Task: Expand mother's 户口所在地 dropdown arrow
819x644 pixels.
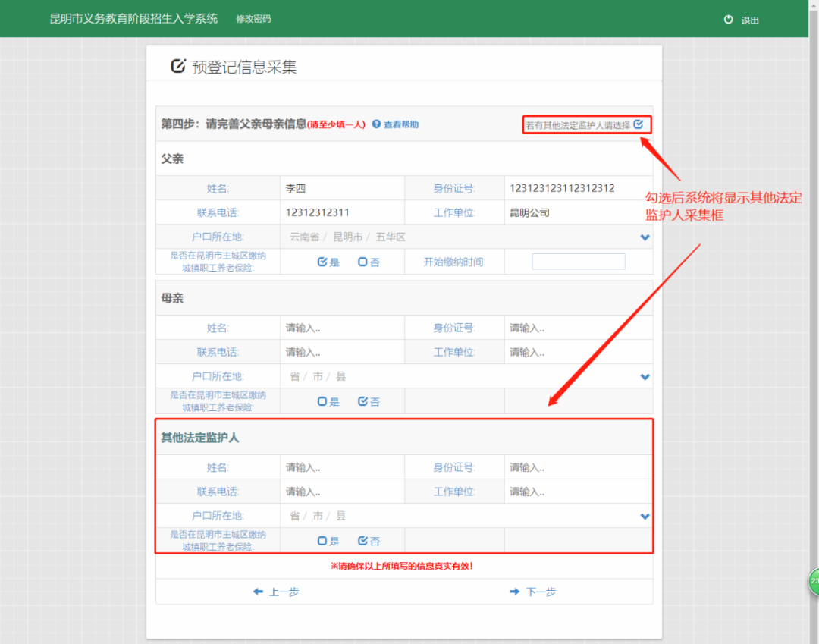Action: click(645, 377)
